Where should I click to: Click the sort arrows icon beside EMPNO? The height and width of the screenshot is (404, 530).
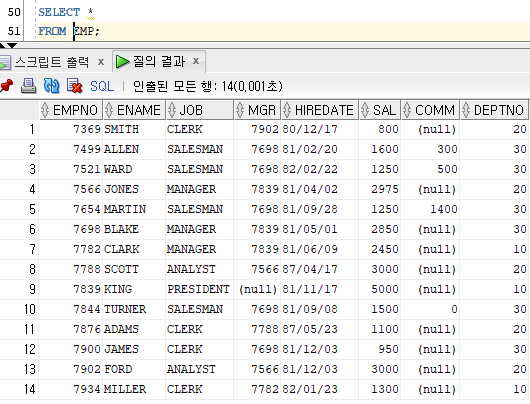45,110
